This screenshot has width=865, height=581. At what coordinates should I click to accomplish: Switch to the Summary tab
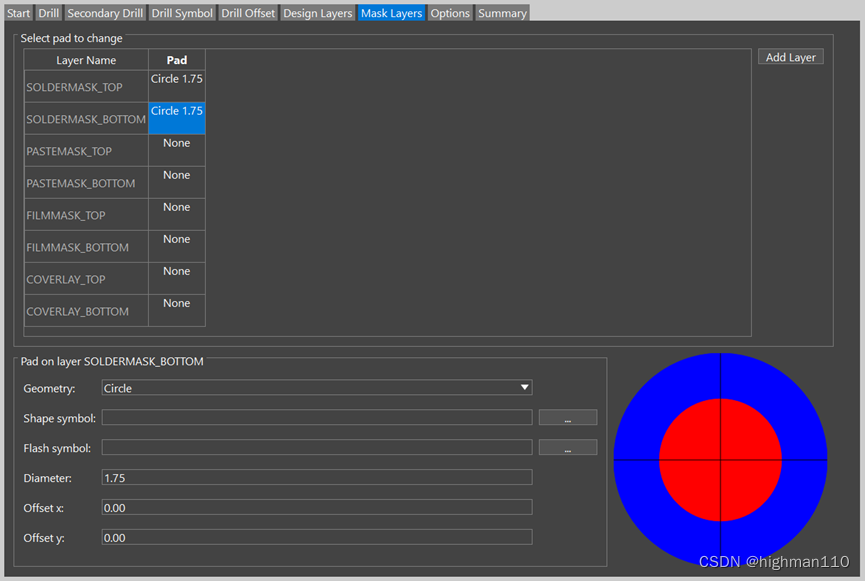point(501,13)
